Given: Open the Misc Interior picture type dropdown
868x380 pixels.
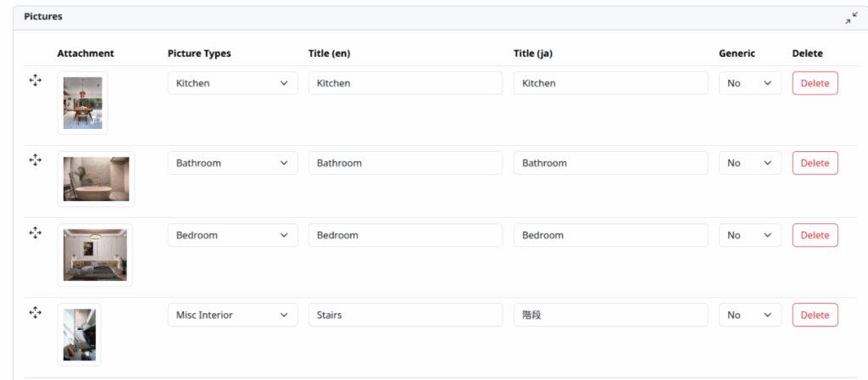Looking at the screenshot, I should (232, 315).
